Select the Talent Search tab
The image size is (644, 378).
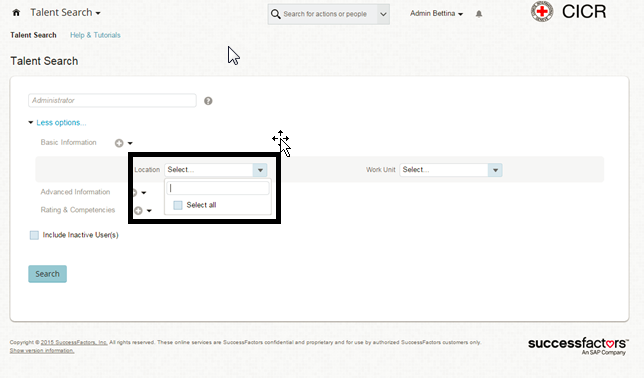click(33, 35)
